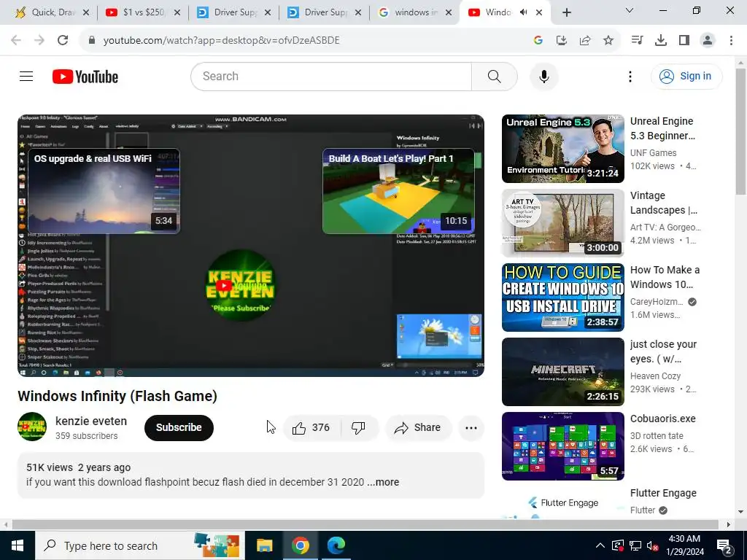Like the video with 376 likes
The width and height of the screenshot is (747, 560).
[311, 427]
